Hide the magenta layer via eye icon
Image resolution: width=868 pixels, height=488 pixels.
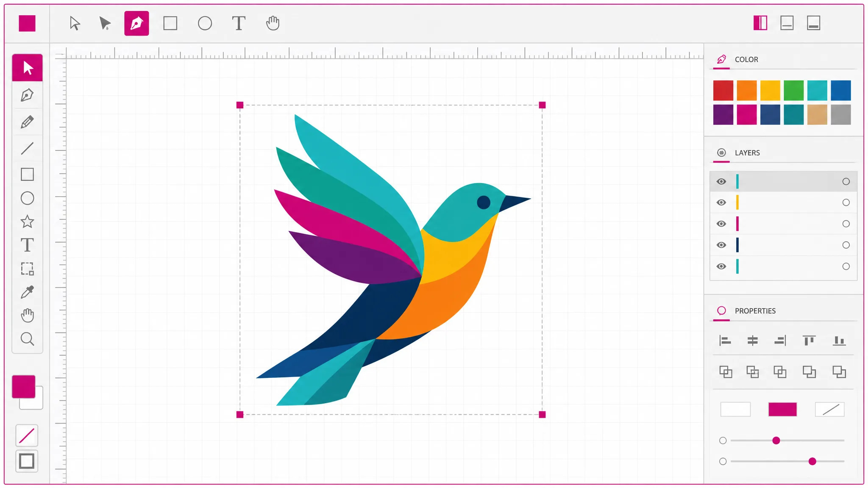721,224
